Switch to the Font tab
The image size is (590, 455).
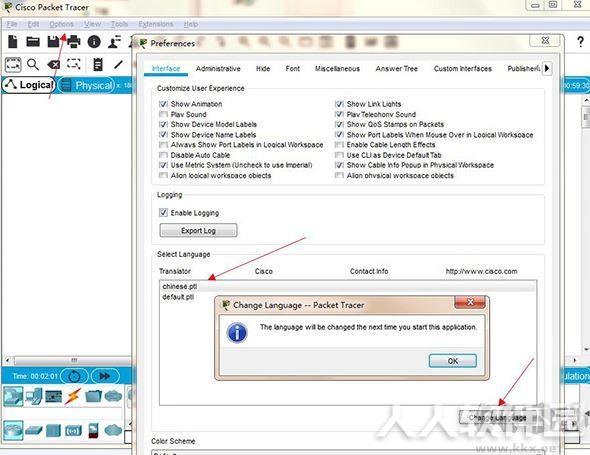(x=292, y=68)
